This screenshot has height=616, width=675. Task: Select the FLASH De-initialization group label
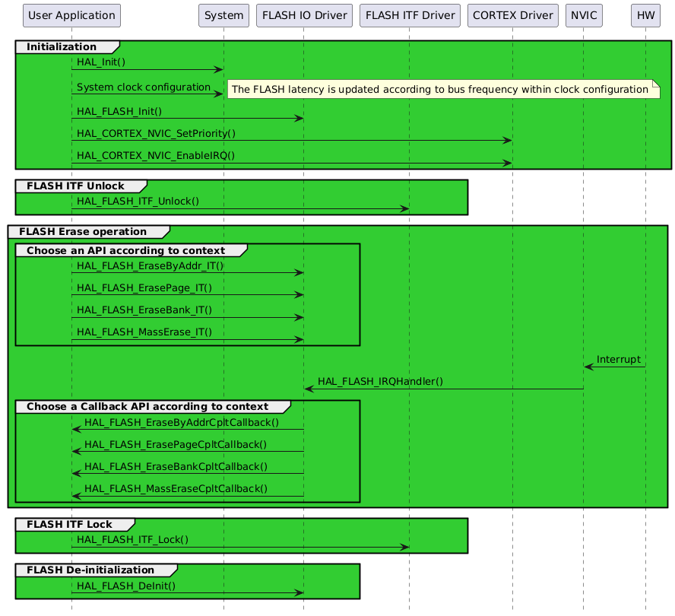coord(90,570)
